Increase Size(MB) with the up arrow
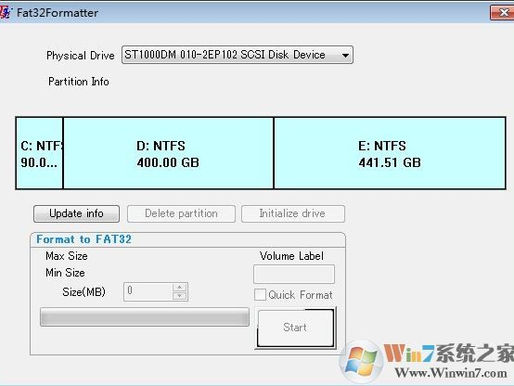 180,287
